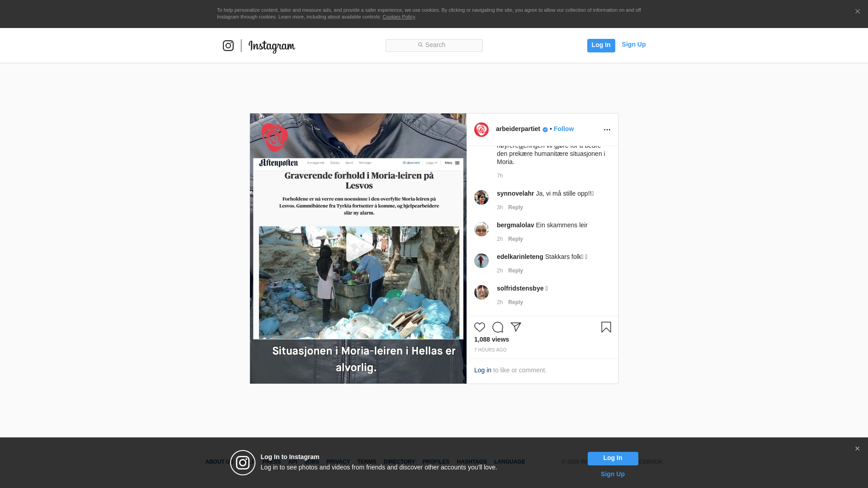This screenshot has width=868, height=488.
Task: Close the Log In to Instagram banner
Action: point(857,449)
